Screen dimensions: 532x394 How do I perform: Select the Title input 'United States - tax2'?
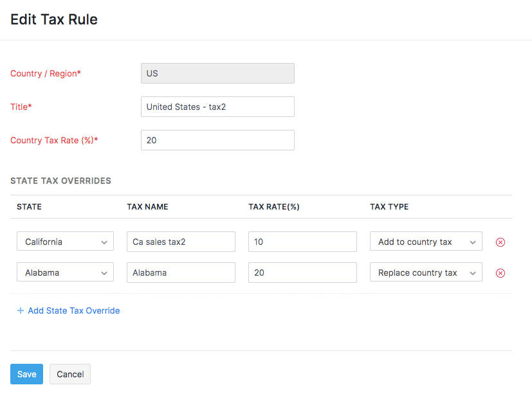[217, 107]
